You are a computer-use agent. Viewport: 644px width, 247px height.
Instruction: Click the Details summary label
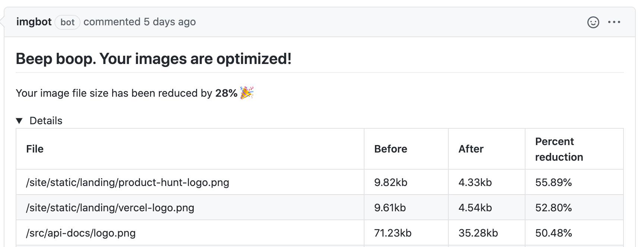pos(46,121)
